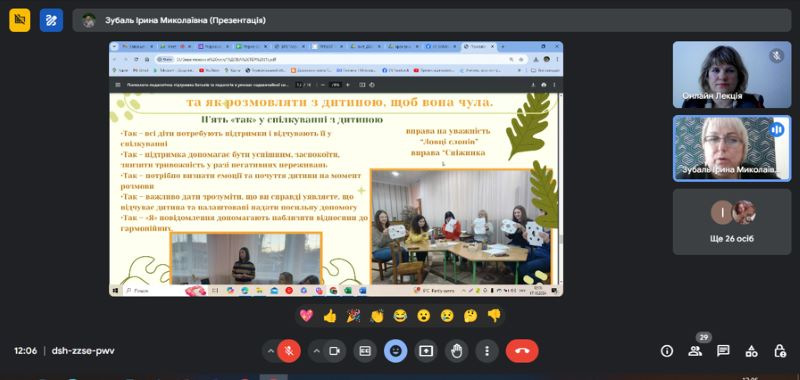Click the present now screen share icon

426,351
